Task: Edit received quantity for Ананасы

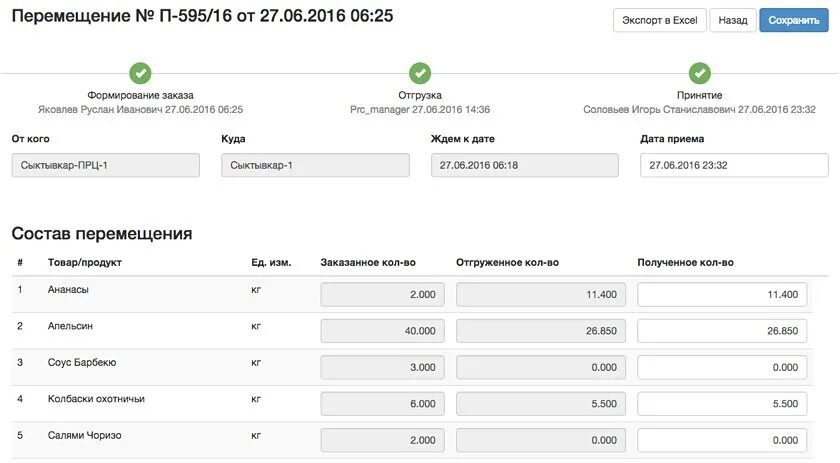Action: (722, 295)
